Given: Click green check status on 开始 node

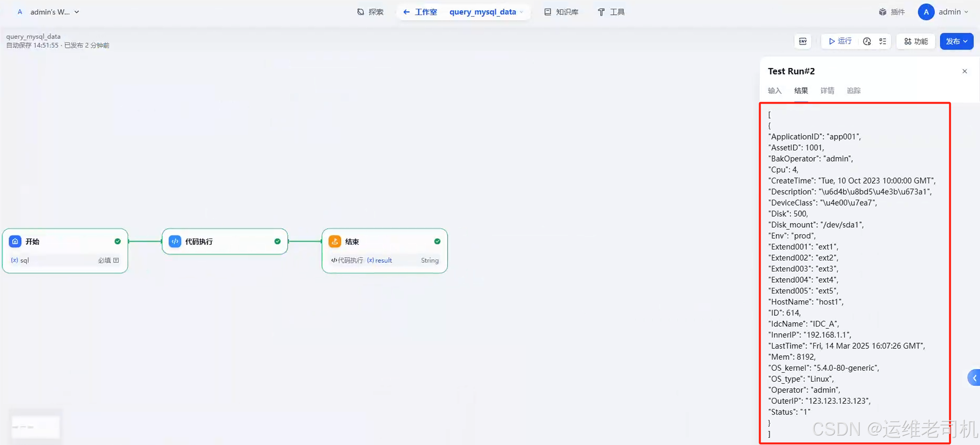Looking at the screenshot, I should coord(118,241).
